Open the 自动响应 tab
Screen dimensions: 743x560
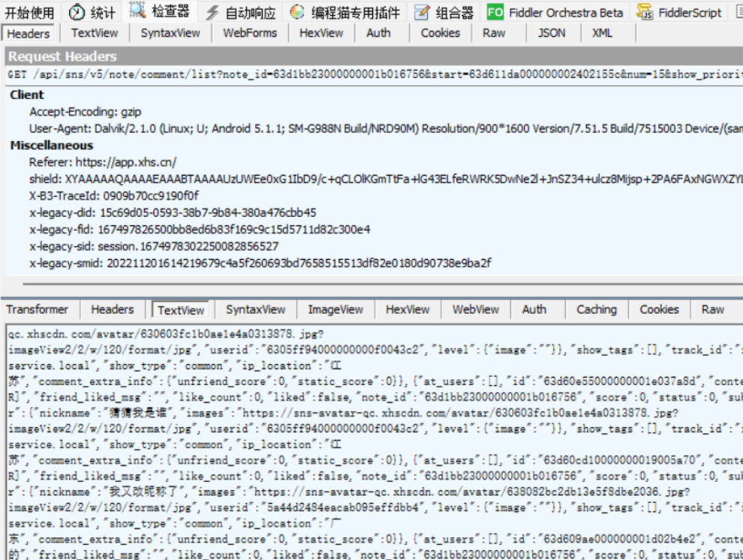(x=241, y=13)
